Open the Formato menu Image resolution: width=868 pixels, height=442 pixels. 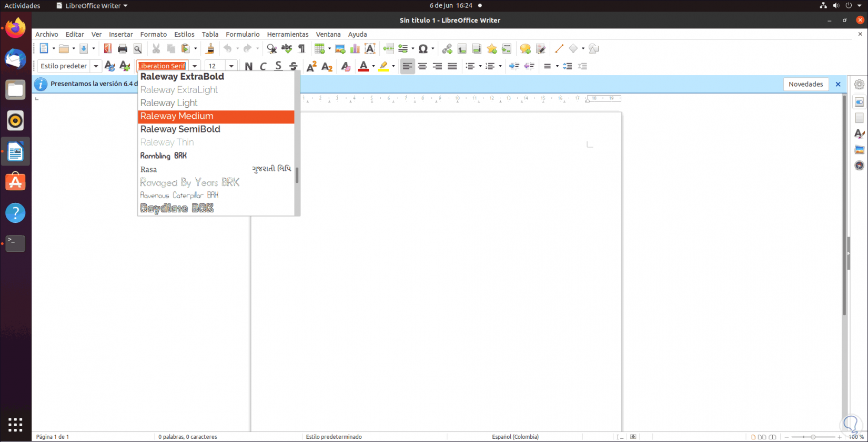pos(154,35)
